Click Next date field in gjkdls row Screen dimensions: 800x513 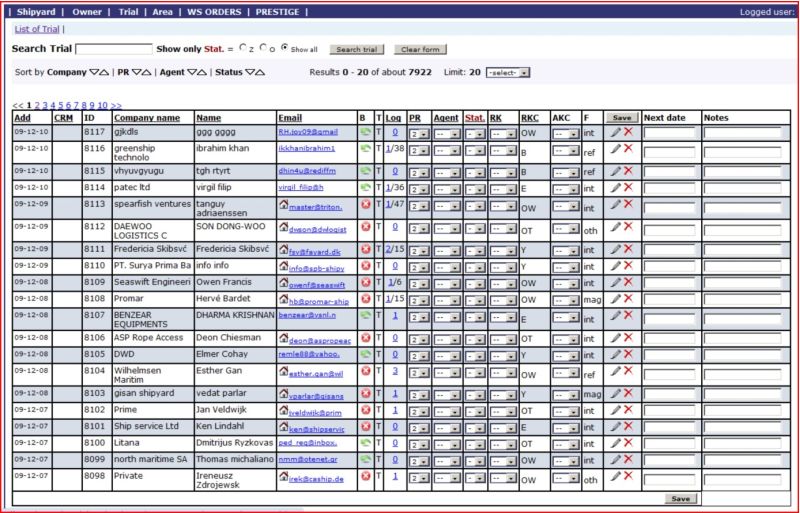tap(669, 134)
